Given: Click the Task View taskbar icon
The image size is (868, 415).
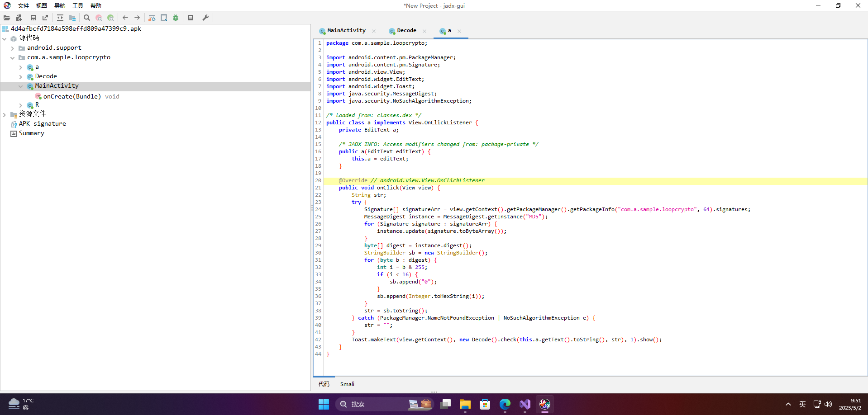Looking at the screenshot, I should tap(445, 404).
